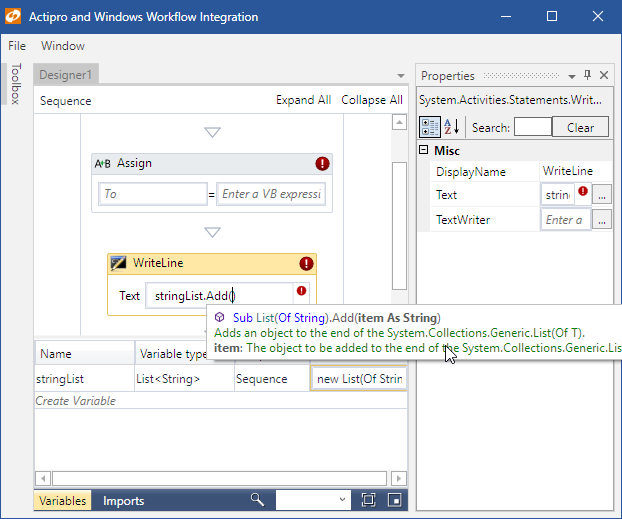Click Collapse All in the designer
Viewport: 622px width, 519px height.
click(x=372, y=100)
